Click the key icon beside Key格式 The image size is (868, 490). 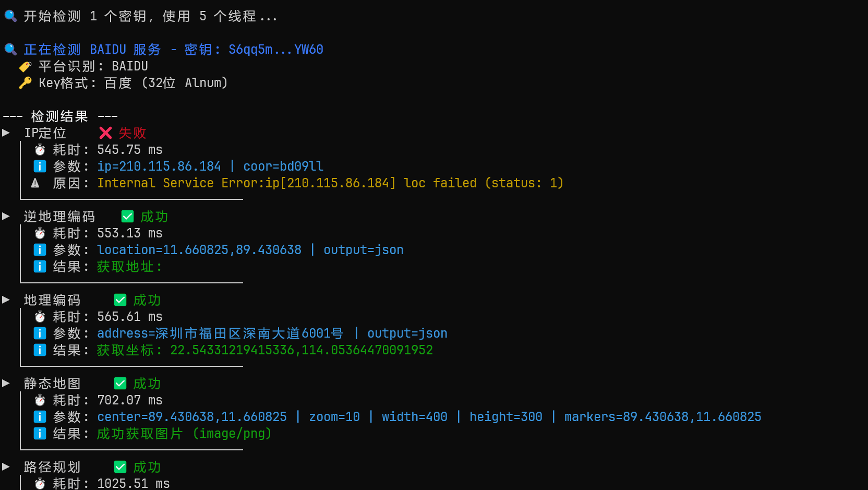point(25,83)
